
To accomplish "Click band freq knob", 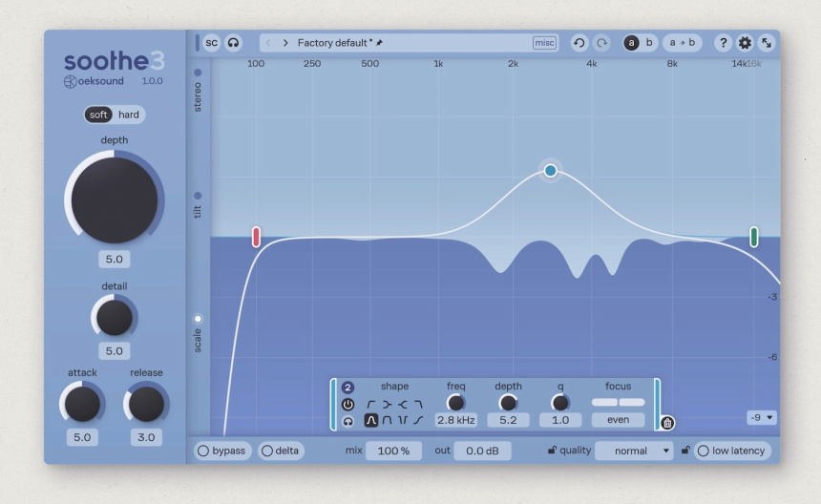I will coord(455,403).
